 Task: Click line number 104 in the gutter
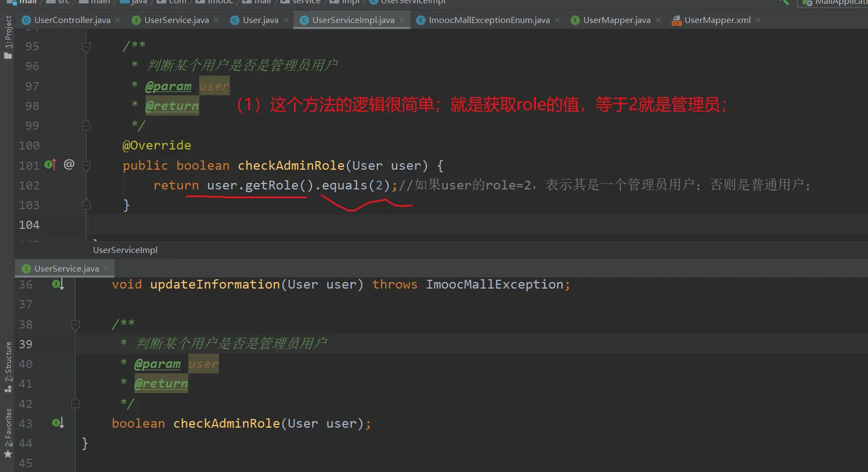[29, 225]
